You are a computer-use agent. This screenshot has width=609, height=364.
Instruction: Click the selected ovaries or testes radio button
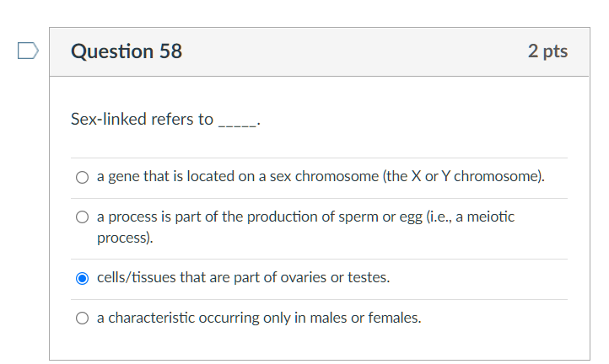click(82, 278)
